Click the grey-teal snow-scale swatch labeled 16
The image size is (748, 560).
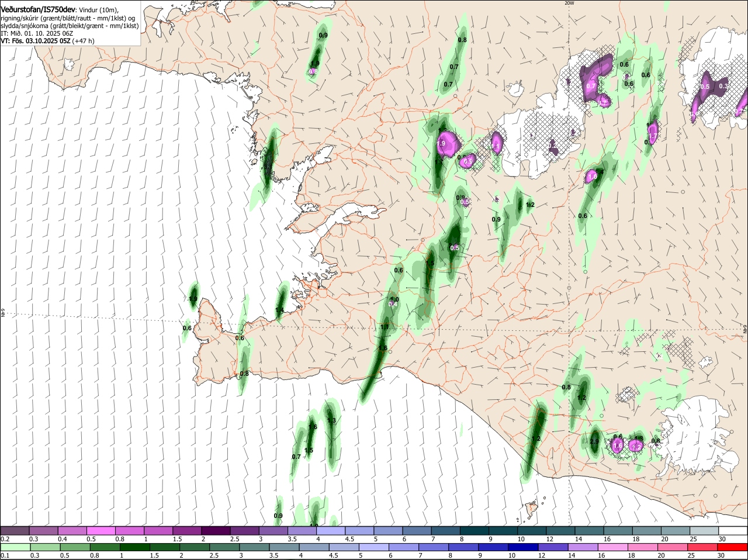pyautogui.click(x=618, y=531)
